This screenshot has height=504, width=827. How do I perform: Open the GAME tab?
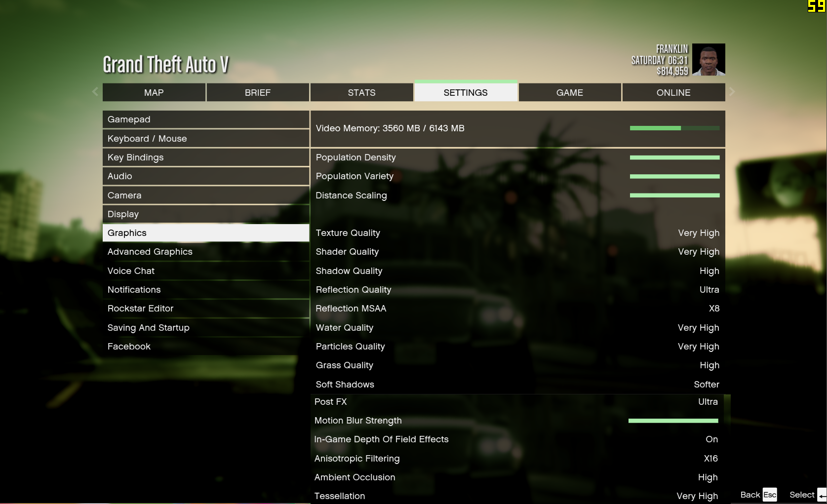(570, 92)
